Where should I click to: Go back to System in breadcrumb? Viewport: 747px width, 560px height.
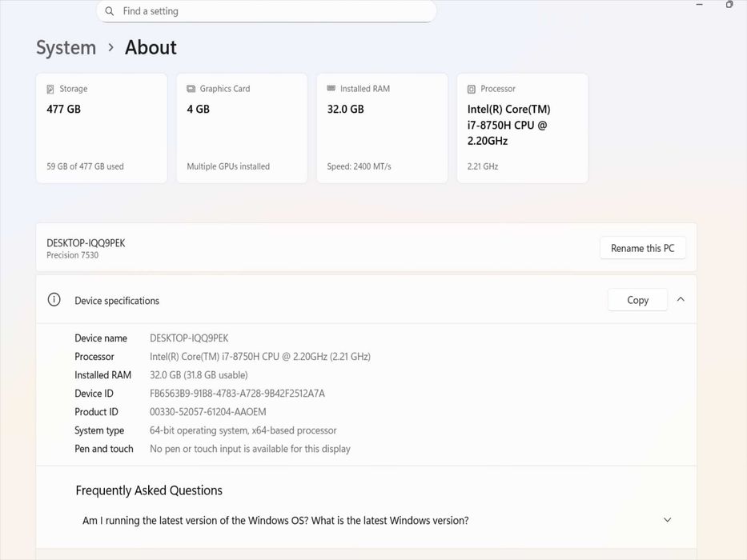tap(66, 48)
